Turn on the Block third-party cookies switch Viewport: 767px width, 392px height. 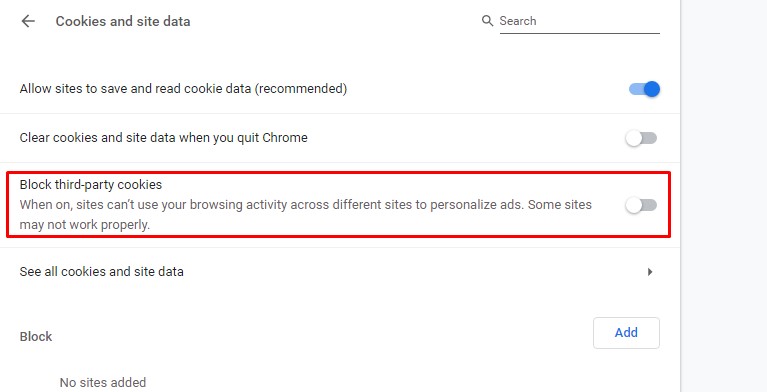pos(641,205)
